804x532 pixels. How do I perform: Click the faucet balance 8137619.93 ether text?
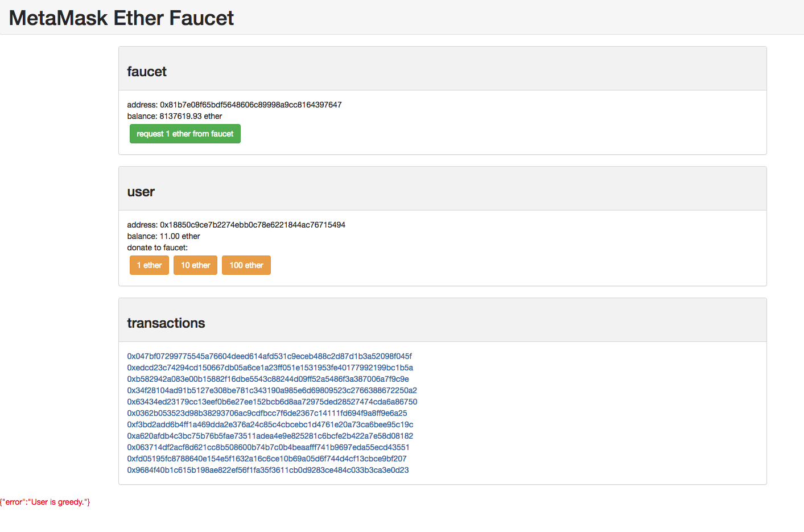tap(175, 116)
